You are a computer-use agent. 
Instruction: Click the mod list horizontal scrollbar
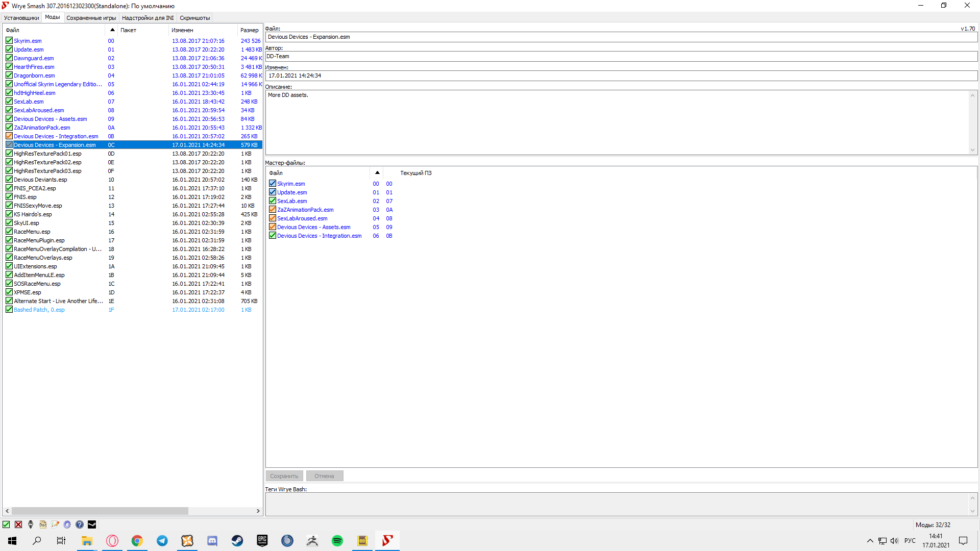coord(100,511)
